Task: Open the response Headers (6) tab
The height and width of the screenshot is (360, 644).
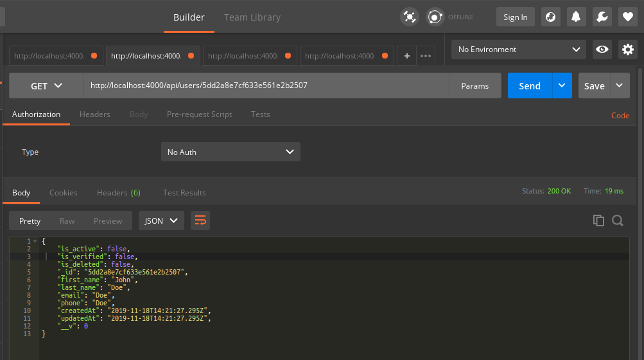Action: point(119,193)
